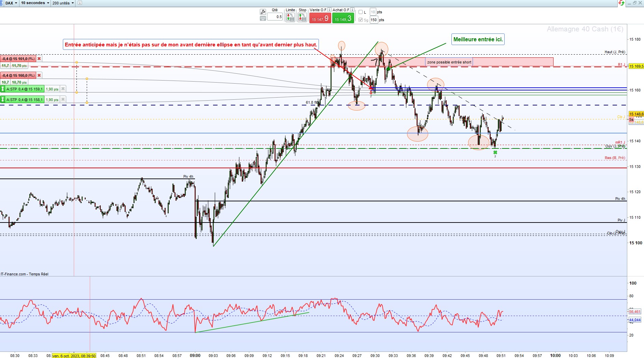Remove the A:STP 0,4 @ 15 159,1 stop
The height and width of the screenshot is (358, 644).
click(63, 89)
